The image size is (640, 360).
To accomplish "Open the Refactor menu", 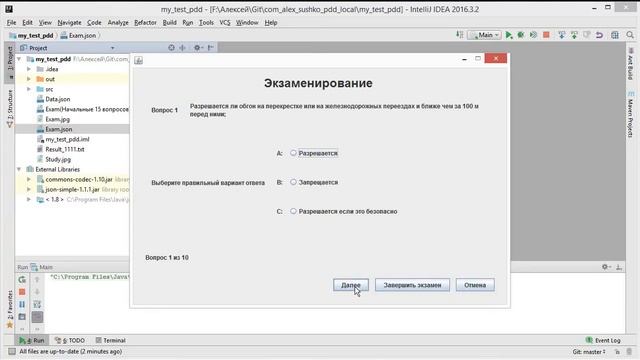I will 145,22.
